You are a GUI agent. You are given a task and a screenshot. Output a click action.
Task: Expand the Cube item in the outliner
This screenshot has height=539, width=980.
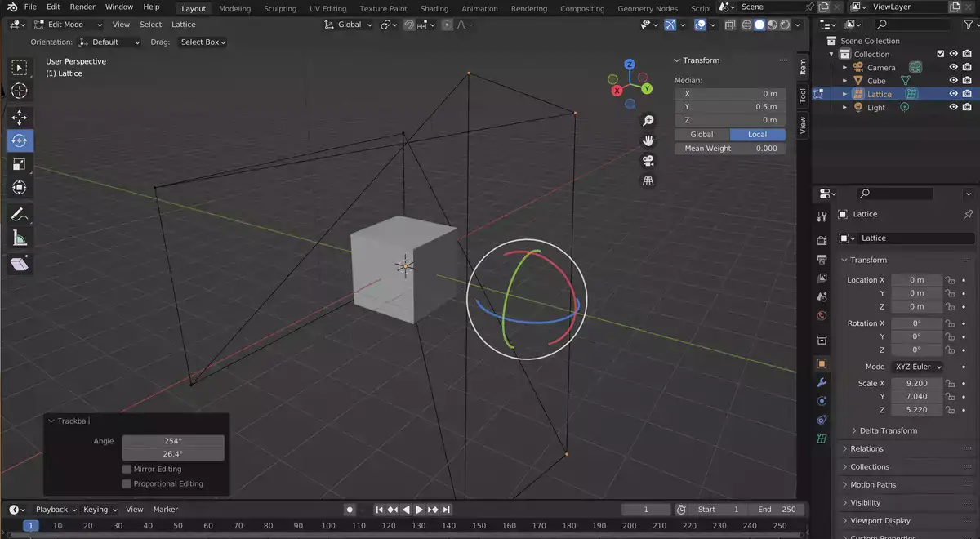click(x=844, y=81)
